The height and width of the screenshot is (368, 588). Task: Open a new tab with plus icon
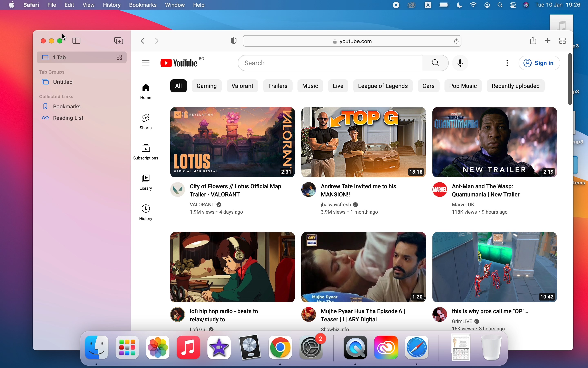pyautogui.click(x=548, y=41)
